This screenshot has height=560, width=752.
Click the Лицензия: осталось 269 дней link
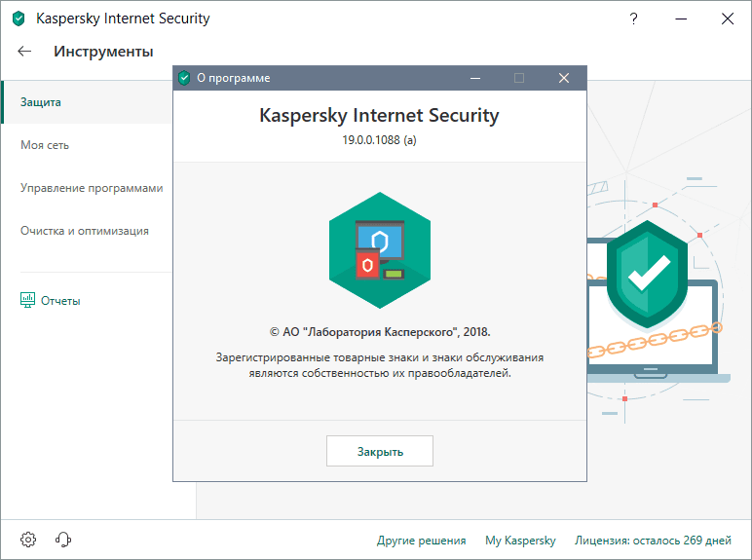point(653,541)
